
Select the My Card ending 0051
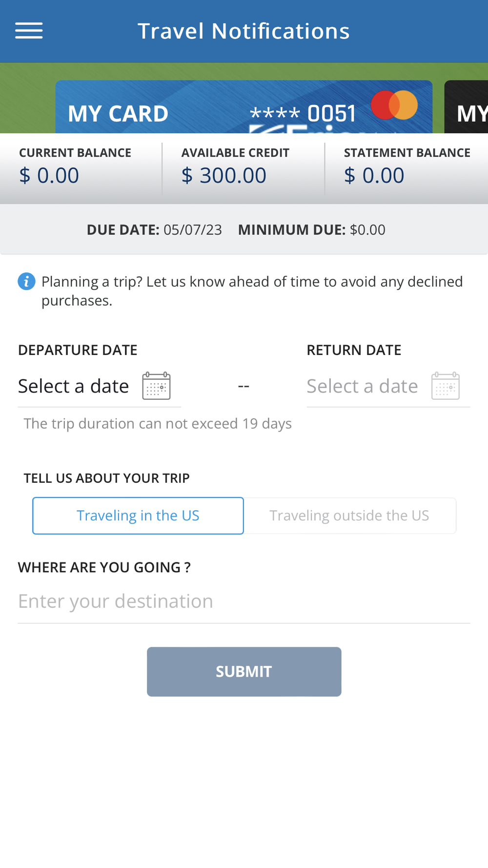(x=210, y=110)
